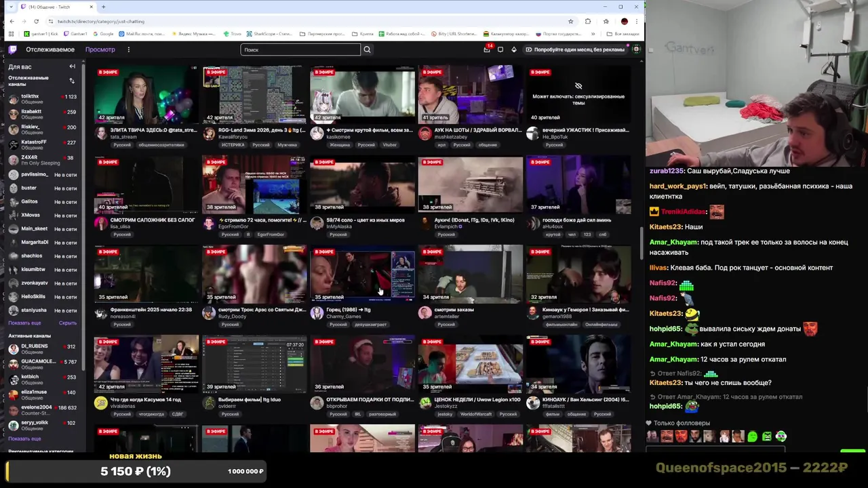Click the followed channels sort icon
868x488 pixels.
pyautogui.click(x=72, y=81)
